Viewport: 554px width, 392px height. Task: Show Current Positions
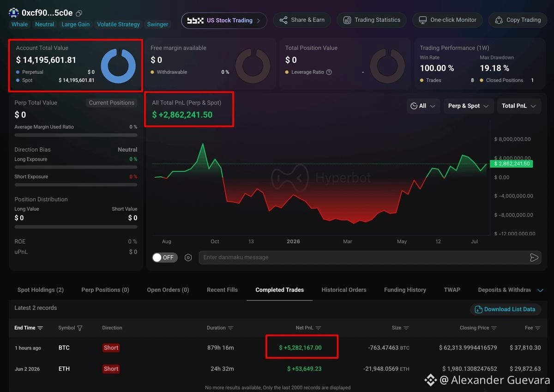coord(111,103)
